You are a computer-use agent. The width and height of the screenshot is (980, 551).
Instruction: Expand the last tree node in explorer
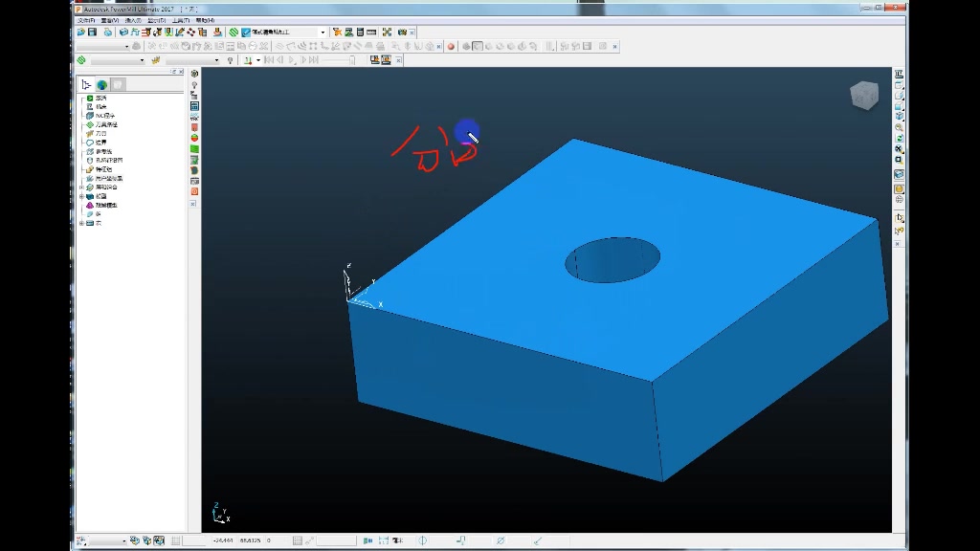[82, 223]
